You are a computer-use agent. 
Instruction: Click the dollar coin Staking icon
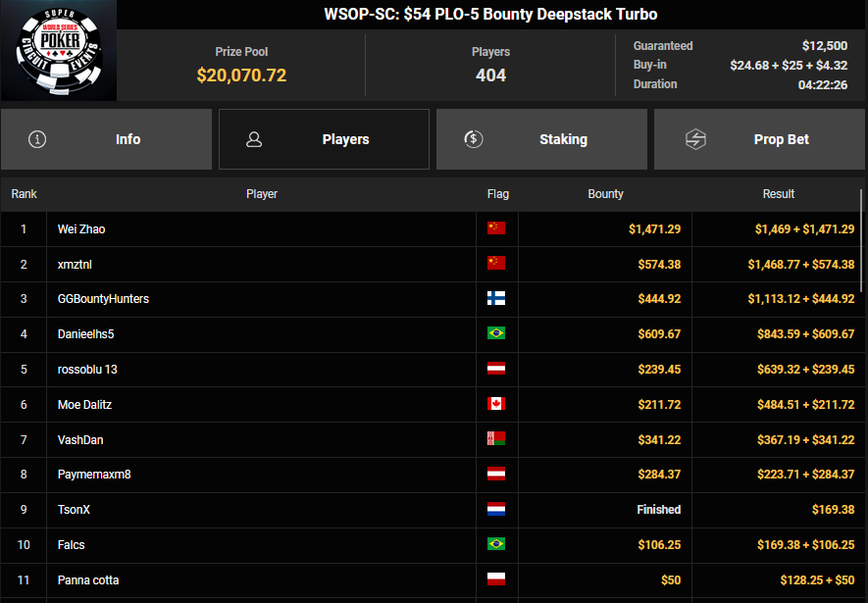pyautogui.click(x=474, y=139)
